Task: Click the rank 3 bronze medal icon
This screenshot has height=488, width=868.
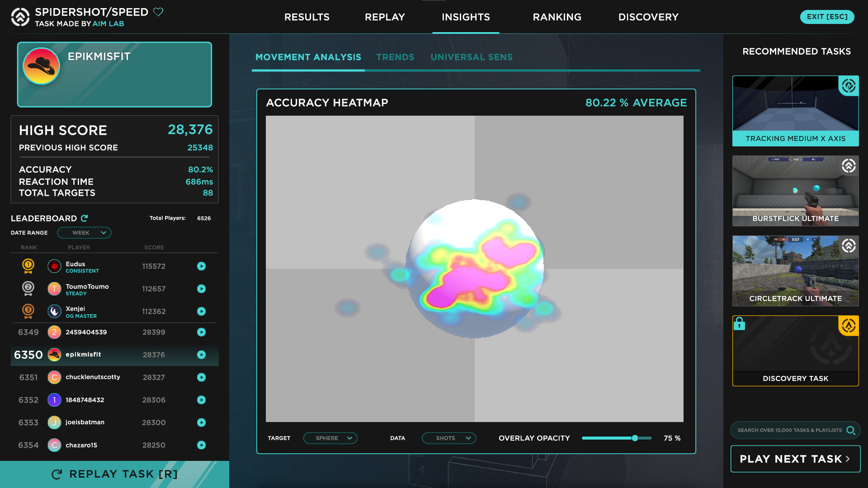Action: pos(28,311)
